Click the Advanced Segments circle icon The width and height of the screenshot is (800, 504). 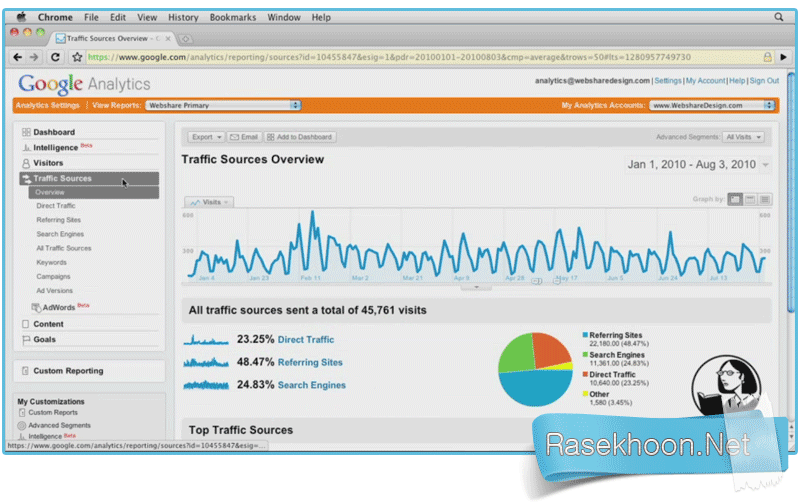(21, 425)
